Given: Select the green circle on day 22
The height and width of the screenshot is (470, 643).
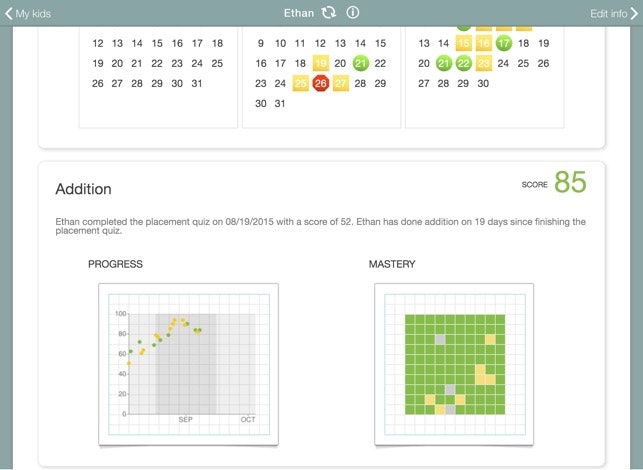Looking at the screenshot, I should coord(463,63).
